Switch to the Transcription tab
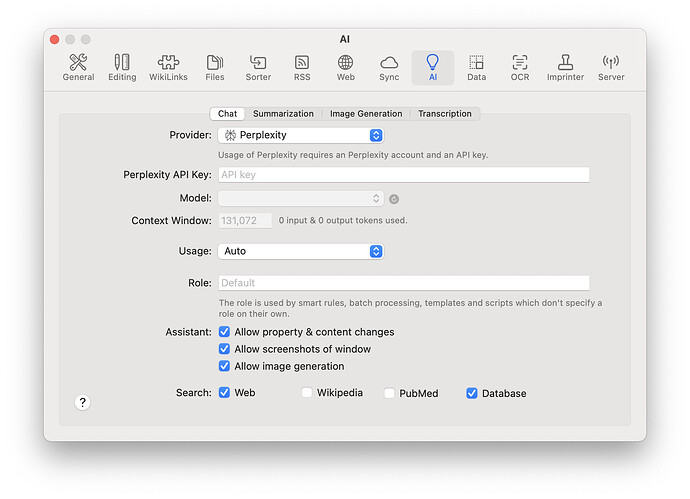This screenshot has width=690, height=499. [x=444, y=114]
